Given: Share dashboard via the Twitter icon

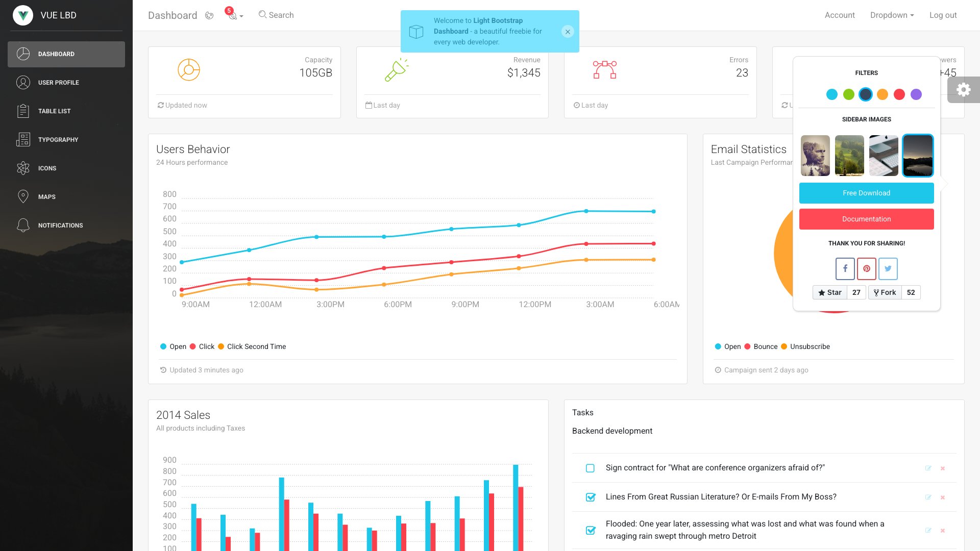Looking at the screenshot, I should click(x=888, y=269).
